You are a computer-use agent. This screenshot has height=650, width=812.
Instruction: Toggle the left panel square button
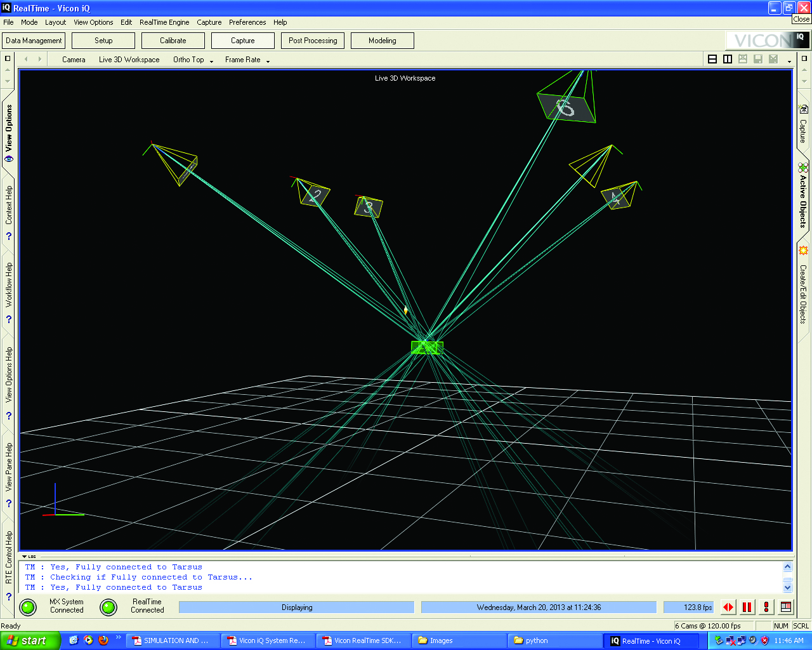point(8,58)
